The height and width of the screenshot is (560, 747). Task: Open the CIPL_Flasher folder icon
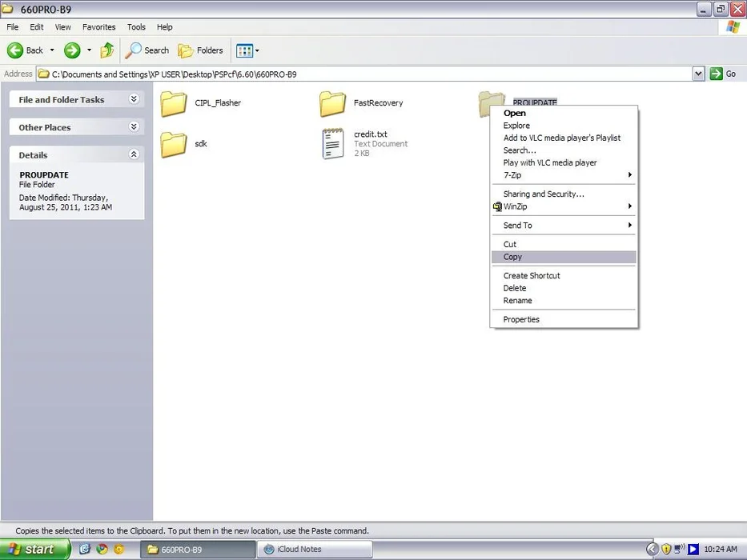173,104
